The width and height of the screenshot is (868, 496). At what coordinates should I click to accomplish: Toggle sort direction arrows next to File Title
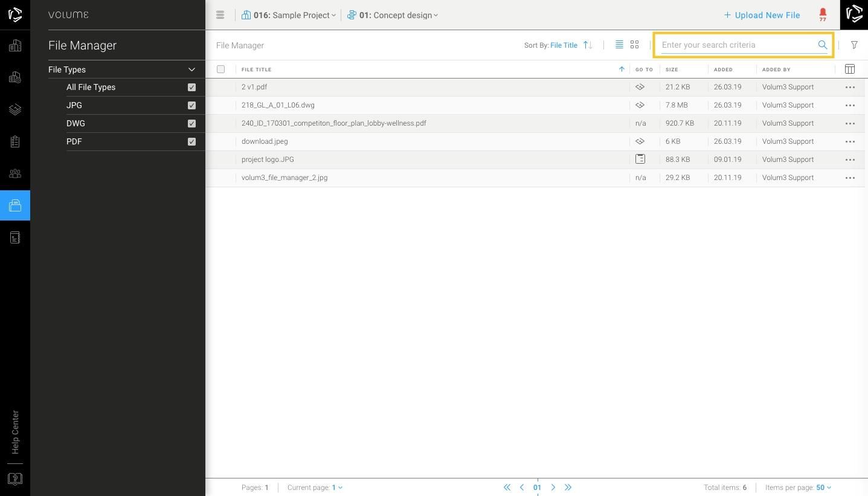point(588,45)
